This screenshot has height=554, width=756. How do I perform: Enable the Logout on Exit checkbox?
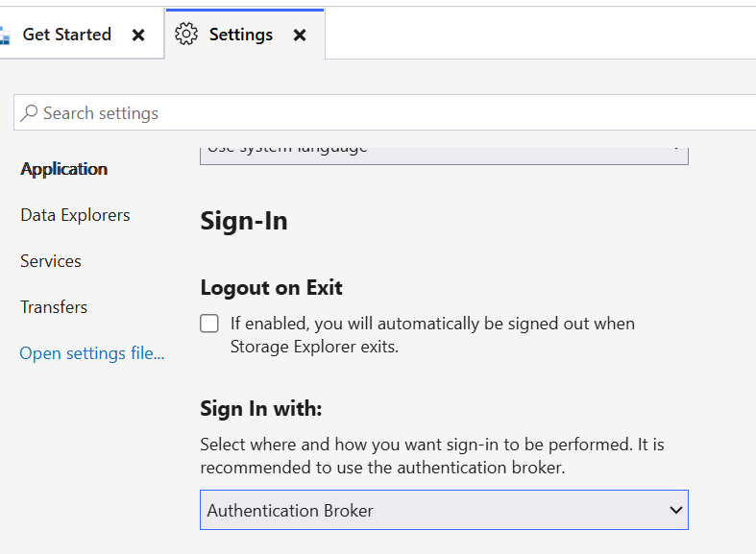[x=209, y=324]
